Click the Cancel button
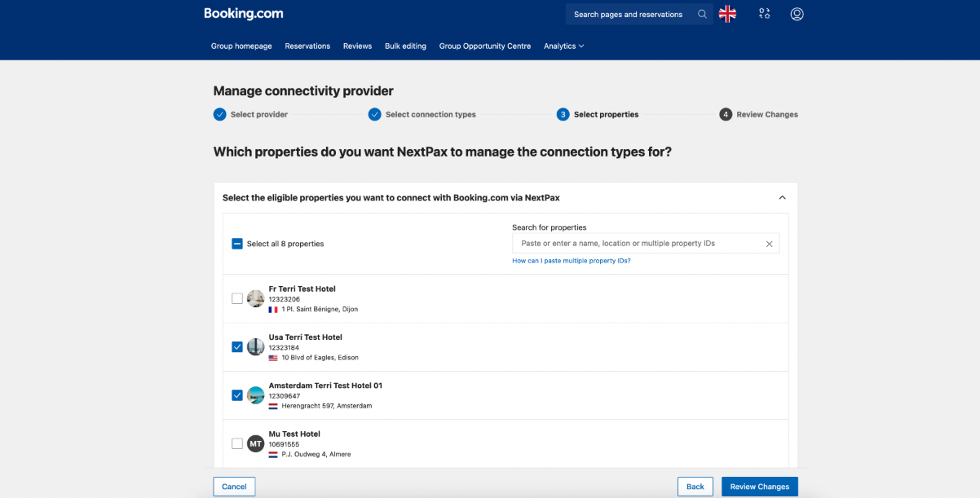This screenshot has width=980, height=498. click(x=234, y=487)
